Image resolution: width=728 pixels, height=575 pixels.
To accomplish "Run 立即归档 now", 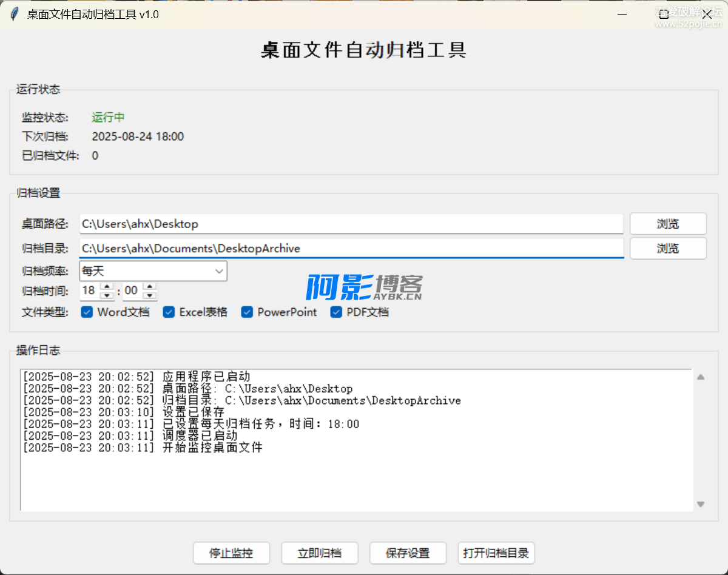I will tap(320, 553).
